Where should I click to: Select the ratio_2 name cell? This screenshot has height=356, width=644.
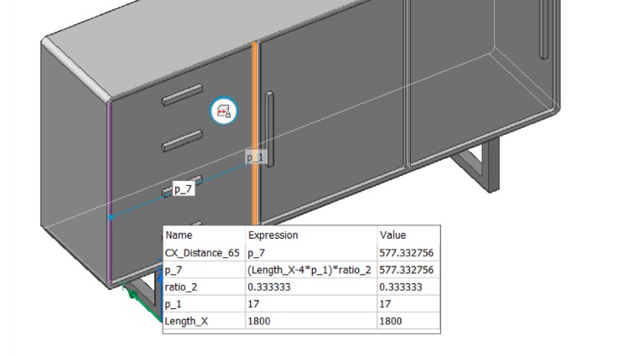(204, 286)
